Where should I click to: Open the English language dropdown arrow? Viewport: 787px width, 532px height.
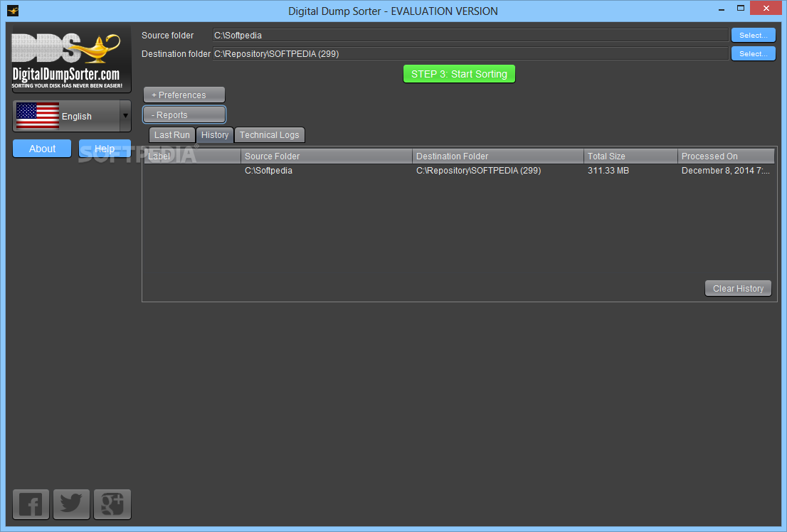125,116
